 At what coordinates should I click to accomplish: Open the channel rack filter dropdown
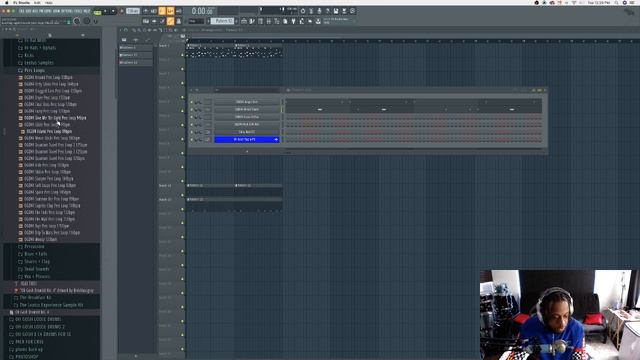point(247,90)
